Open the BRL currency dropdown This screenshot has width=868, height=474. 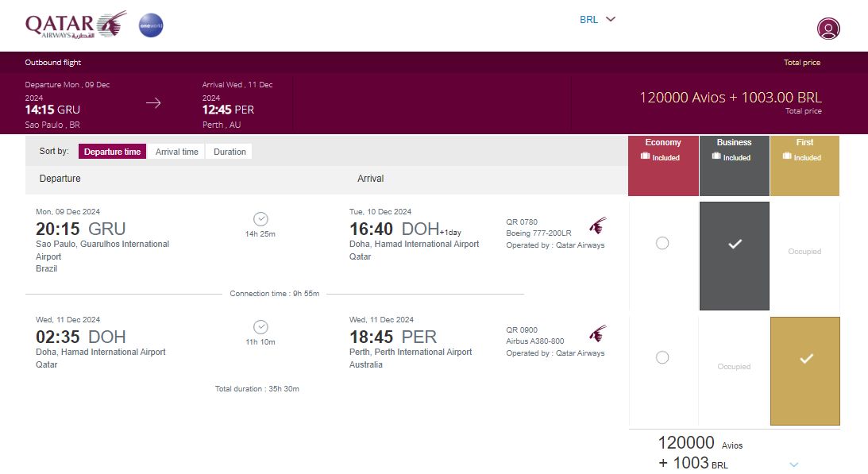tap(597, 19)
